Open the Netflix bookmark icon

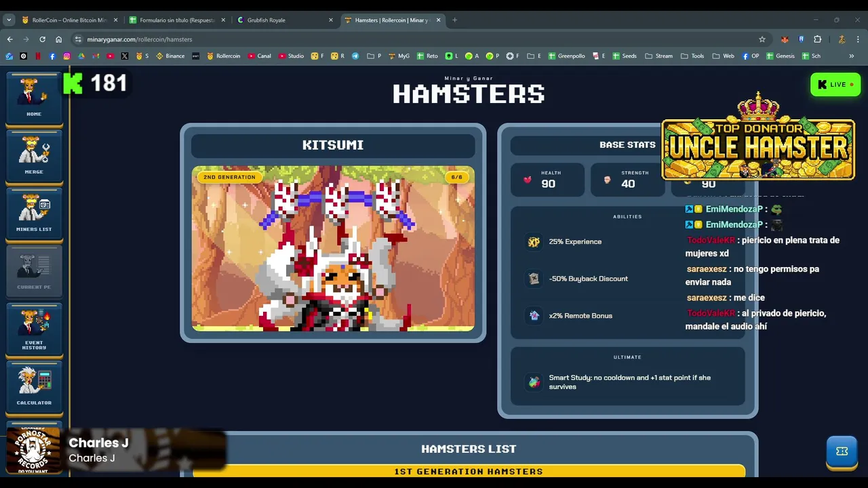tap(38, 56)
